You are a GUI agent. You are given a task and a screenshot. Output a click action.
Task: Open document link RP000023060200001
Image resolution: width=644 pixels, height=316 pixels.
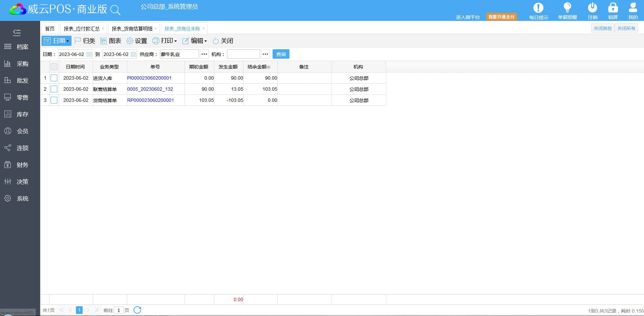click(150, 100)
